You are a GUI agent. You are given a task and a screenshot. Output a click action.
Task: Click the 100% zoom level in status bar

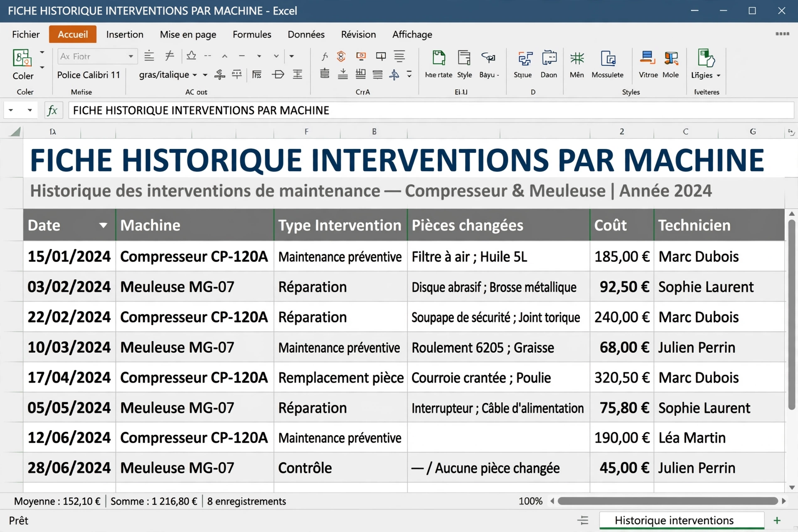530,501
